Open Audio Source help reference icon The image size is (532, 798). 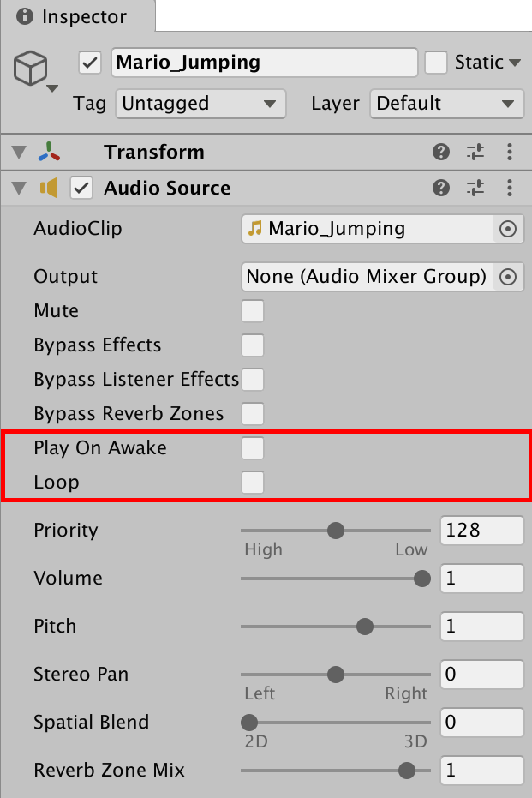441,189
